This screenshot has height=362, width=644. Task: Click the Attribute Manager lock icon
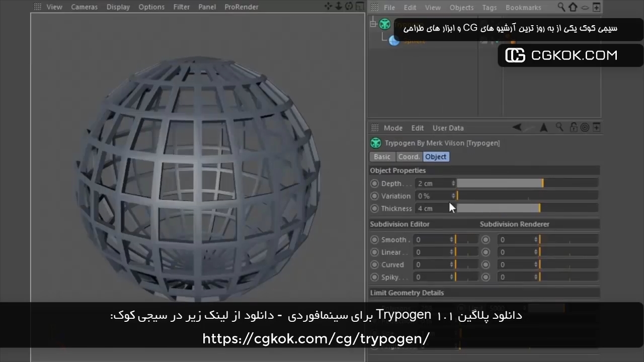pos(573,128)
